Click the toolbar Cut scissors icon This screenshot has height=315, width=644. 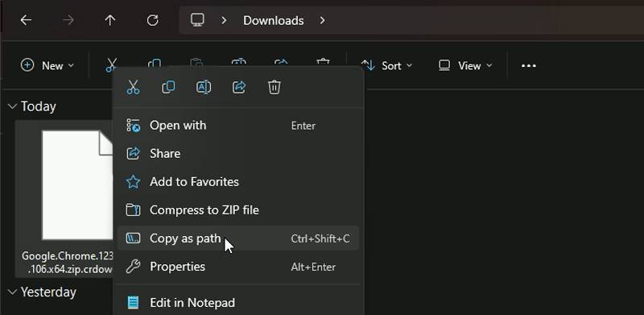point(111,64)
